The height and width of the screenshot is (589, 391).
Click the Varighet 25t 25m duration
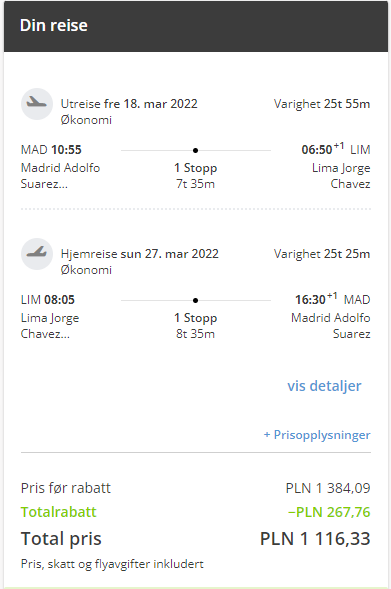(322, 254)
